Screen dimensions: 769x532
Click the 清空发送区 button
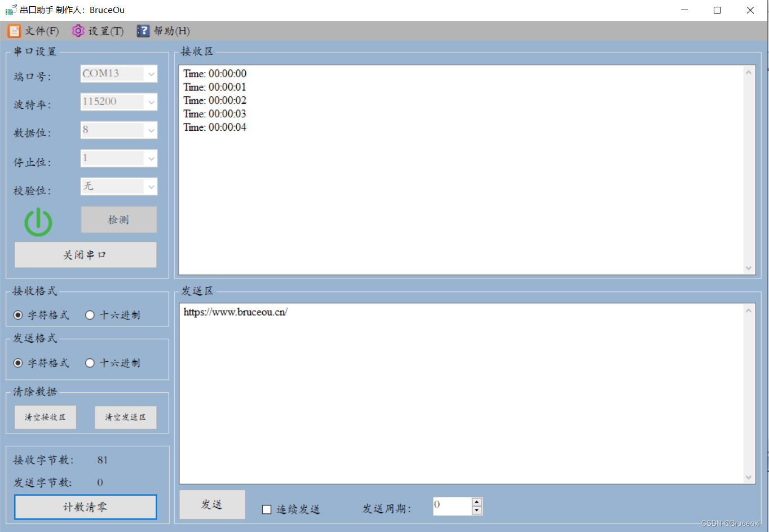pos(125,418)
